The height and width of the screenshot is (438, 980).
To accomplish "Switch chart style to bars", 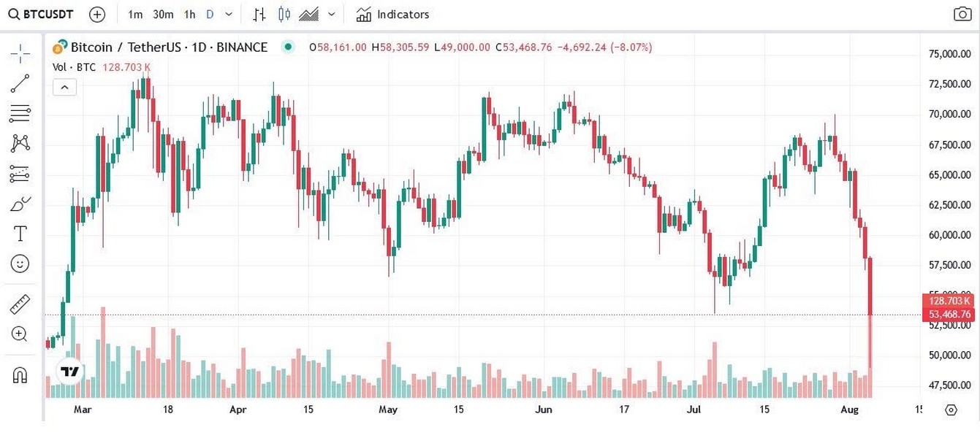I will coord(259,15).
